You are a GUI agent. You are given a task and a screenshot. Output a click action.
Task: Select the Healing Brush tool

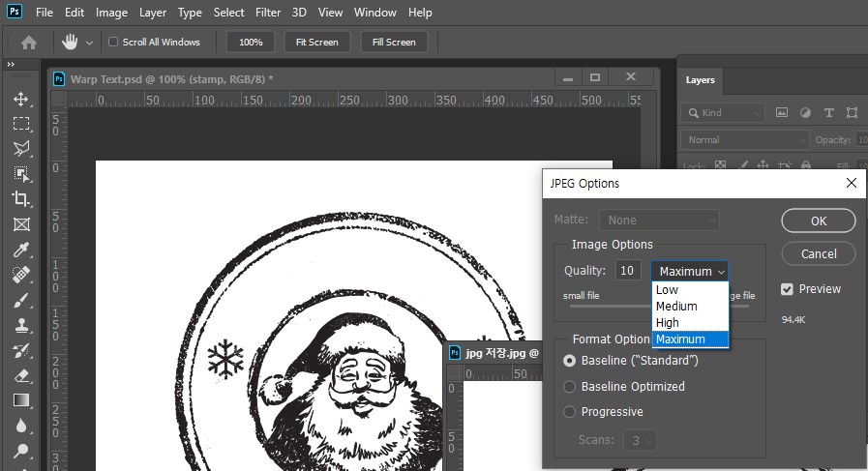[x=21, y=275]
